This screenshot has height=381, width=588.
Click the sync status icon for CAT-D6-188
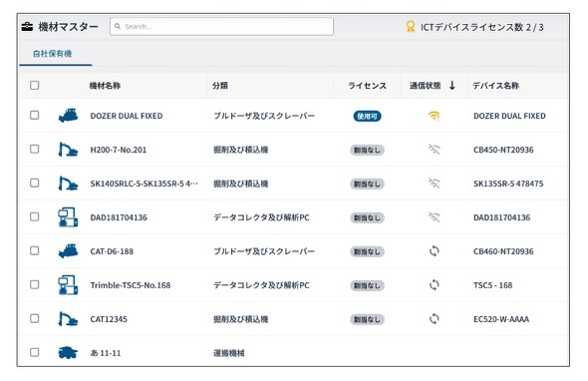(434, 250)
